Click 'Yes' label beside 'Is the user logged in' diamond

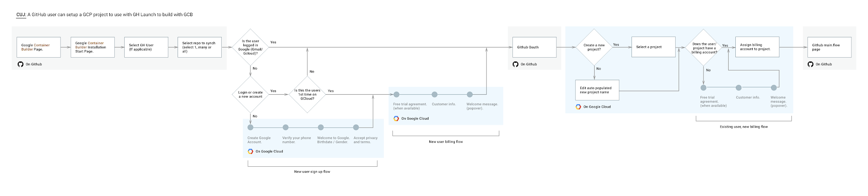[273, 42]
